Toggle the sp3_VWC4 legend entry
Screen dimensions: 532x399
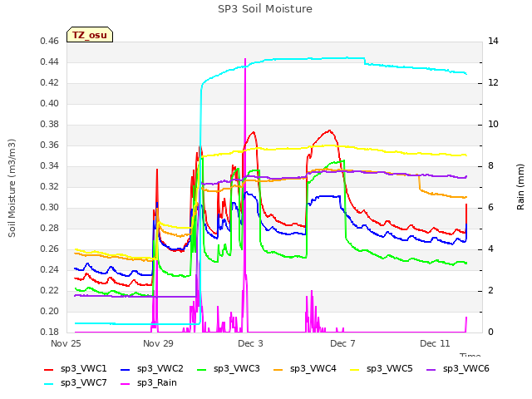click(305, 368)
